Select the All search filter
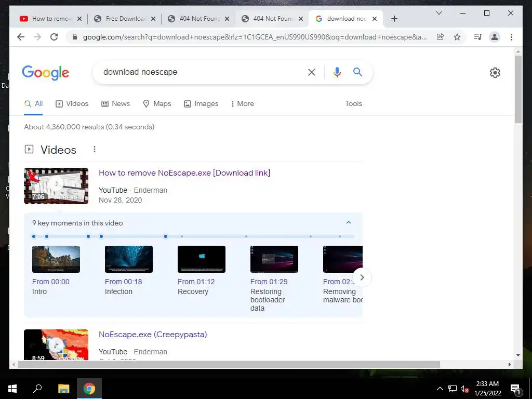 click(x=34, y=104)
